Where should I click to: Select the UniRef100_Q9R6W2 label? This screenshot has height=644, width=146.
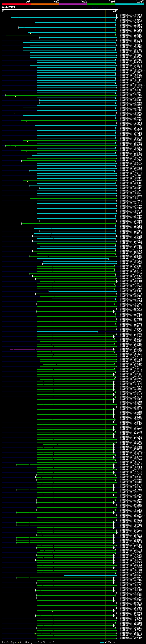click(x=131, y=266)
